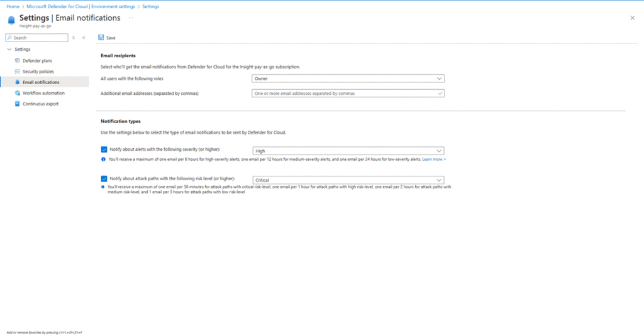Click the Continuous export icon

(18, 104)
